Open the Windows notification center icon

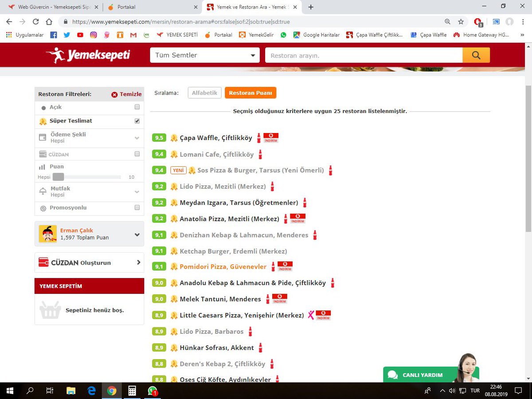pyautogui.click(x=518, y=391)
